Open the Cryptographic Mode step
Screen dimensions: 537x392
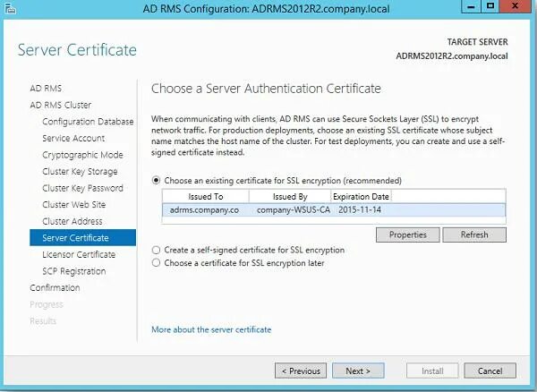click(82, 155)
